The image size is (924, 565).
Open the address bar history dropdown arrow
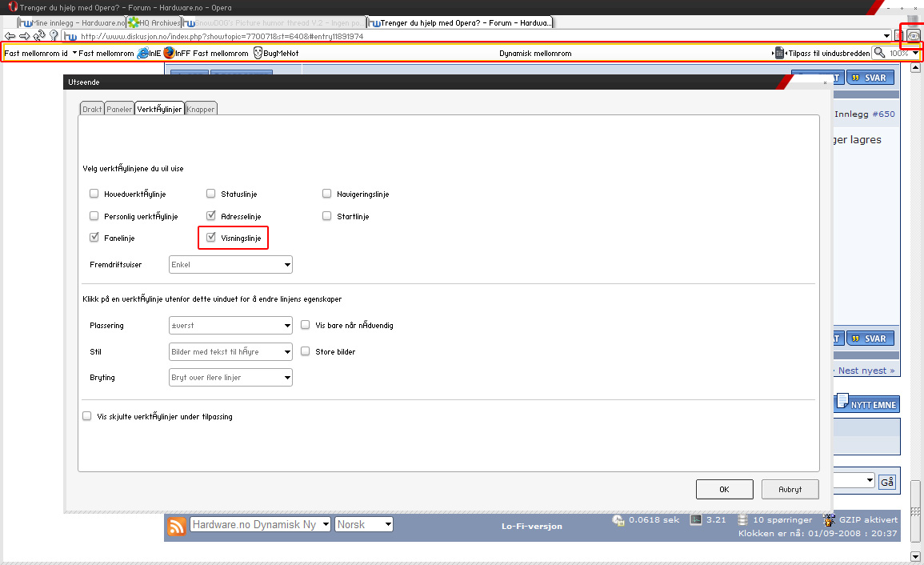[x=887, y=36]
